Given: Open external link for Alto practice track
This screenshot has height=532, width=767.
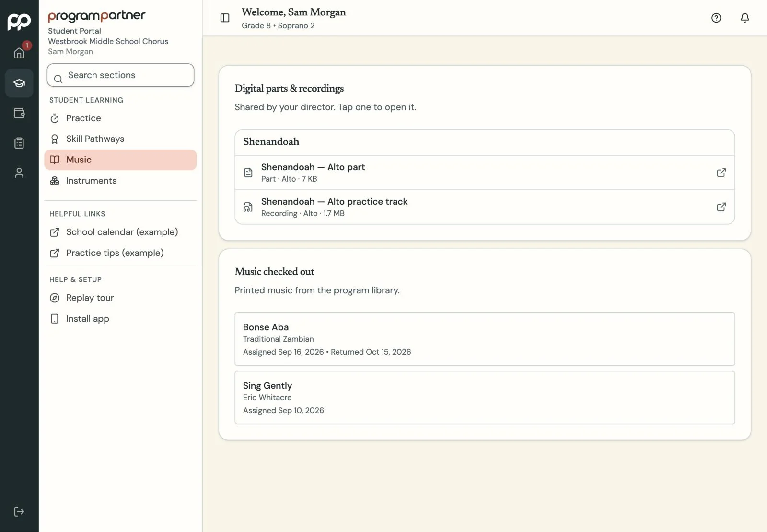Looking at the screenshot, I should click(x=721, y=207).
